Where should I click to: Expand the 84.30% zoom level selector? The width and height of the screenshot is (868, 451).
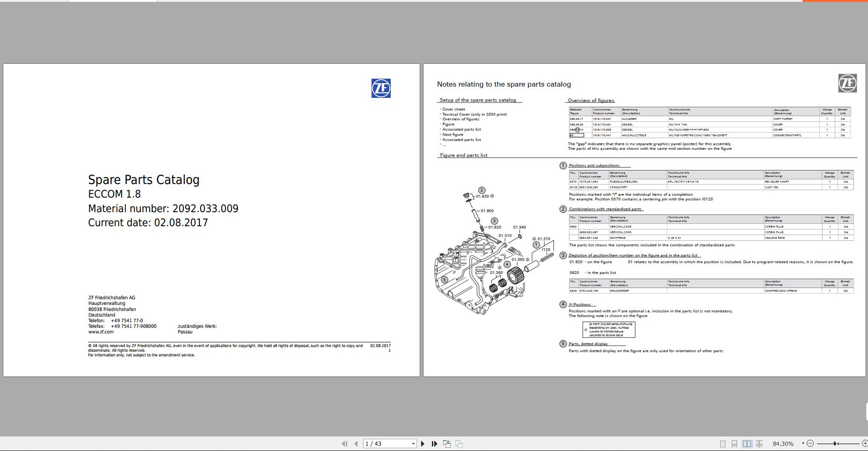click(783, 444)
